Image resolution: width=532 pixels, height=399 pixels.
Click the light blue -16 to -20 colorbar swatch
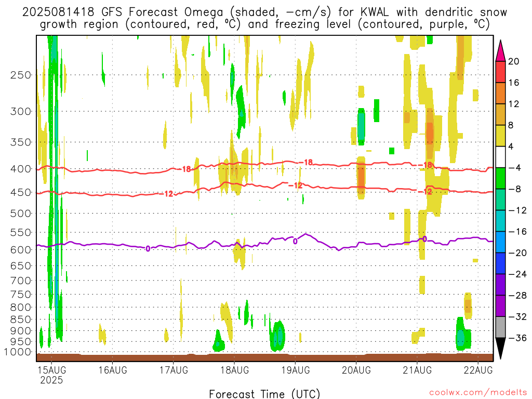[500, 242]
